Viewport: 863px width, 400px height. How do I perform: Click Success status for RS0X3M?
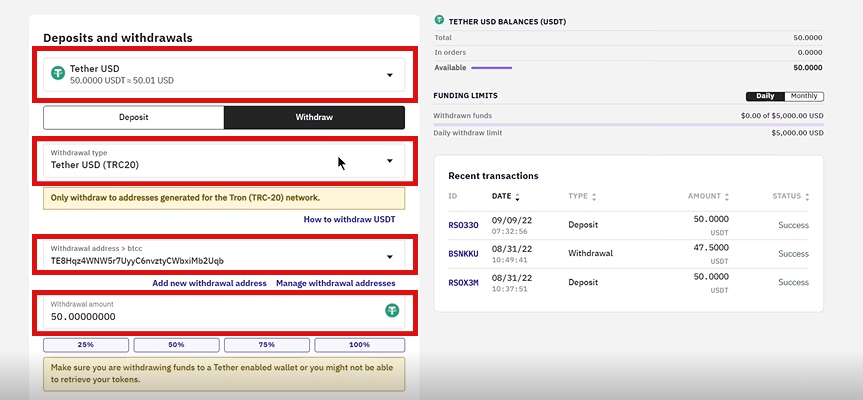[x=793, y=282]
